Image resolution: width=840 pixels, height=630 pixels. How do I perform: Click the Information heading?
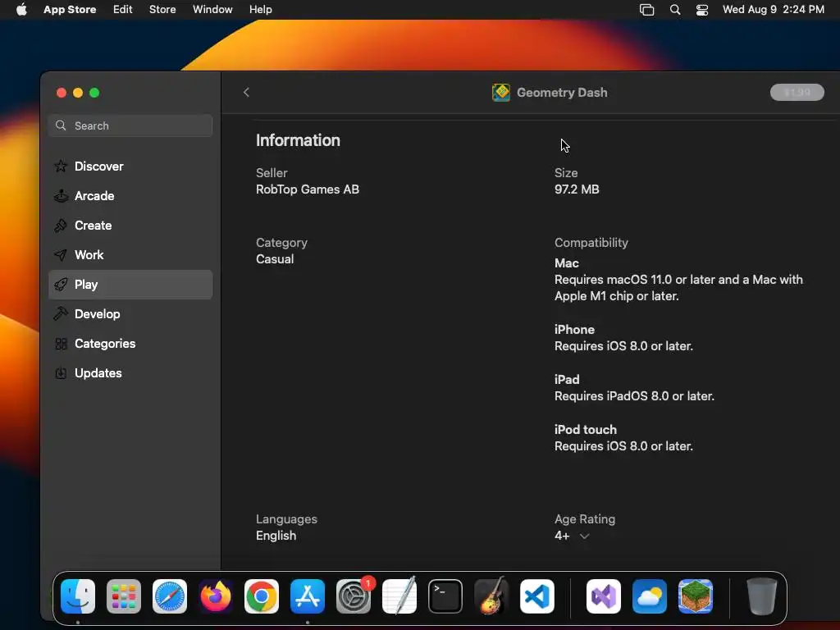pyautogui.click(x=298, y=140)
